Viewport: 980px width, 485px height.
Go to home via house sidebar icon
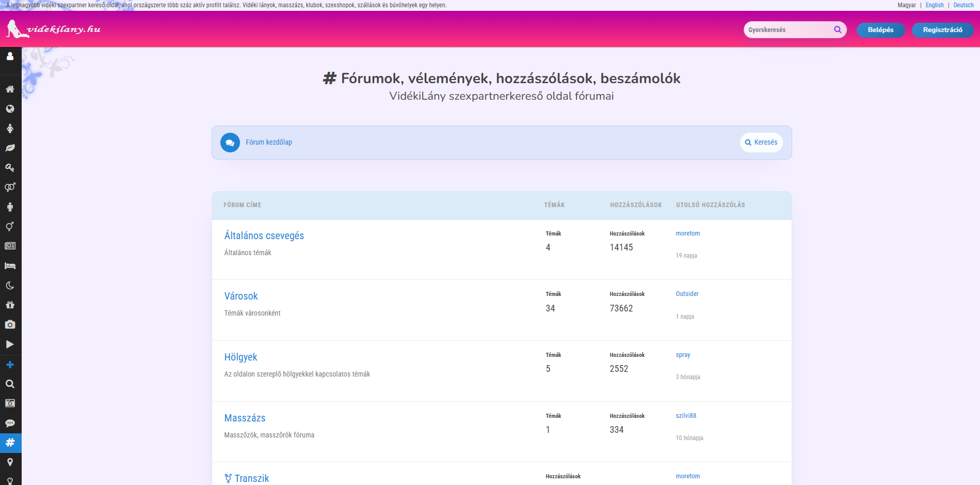point(10,89)
